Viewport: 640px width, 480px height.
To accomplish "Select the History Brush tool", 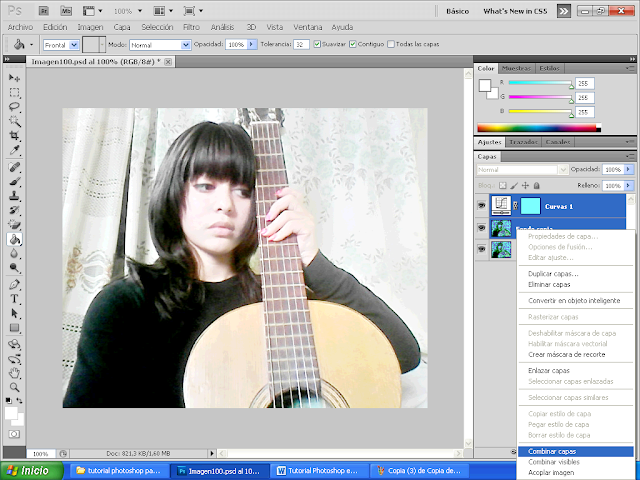I will point(14,210).
